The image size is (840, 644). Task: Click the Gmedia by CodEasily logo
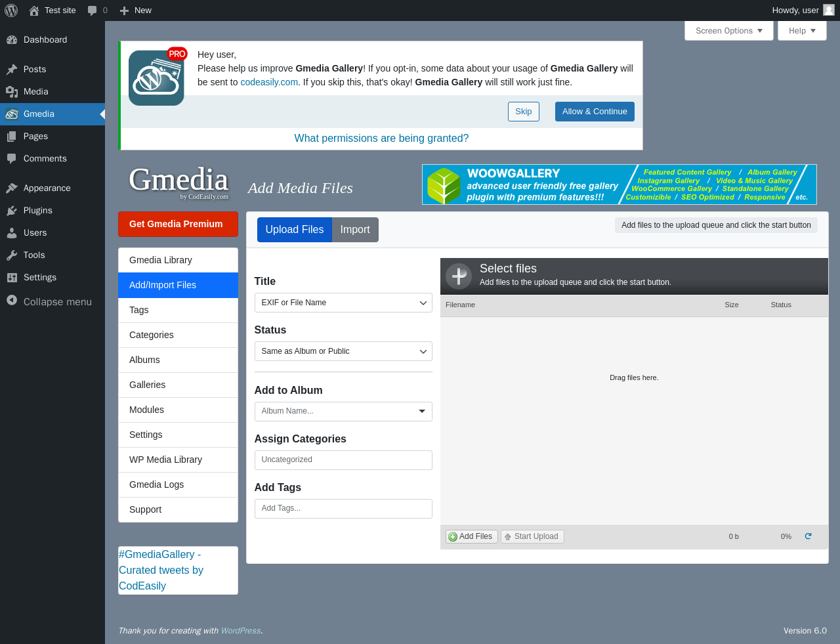(178, 181)
